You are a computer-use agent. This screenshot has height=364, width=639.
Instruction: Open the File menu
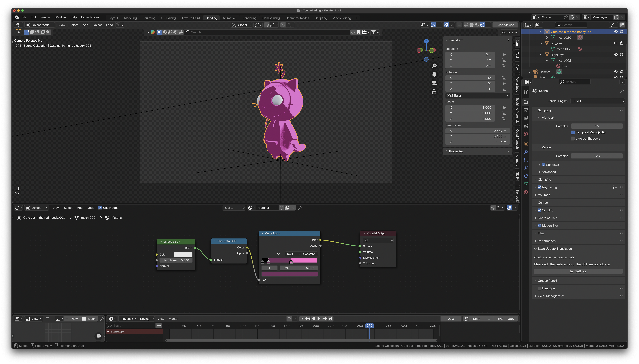[24, 17]
